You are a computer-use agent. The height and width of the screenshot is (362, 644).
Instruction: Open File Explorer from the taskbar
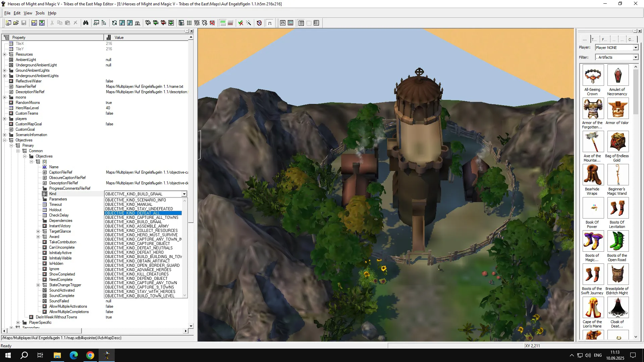[x=57, y=355]
